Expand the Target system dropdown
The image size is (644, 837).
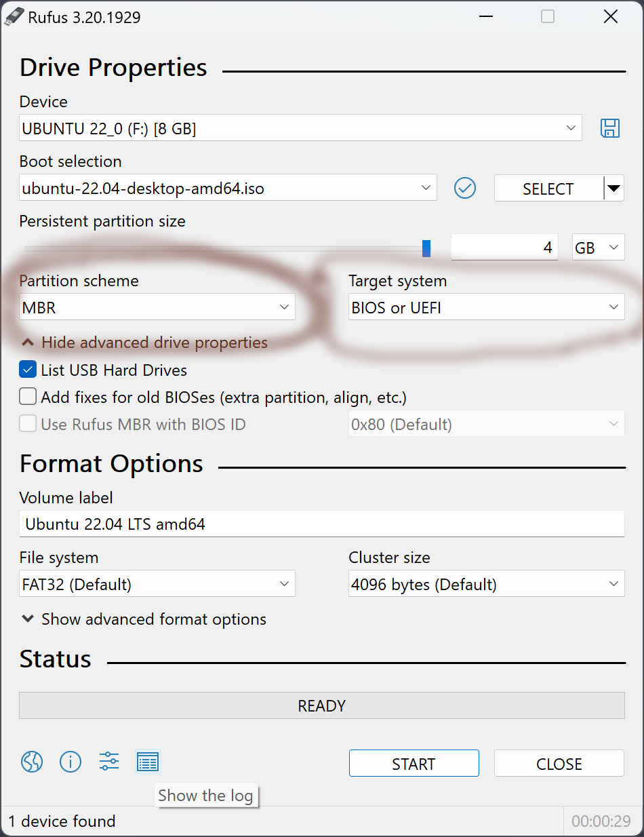point(486,307)
